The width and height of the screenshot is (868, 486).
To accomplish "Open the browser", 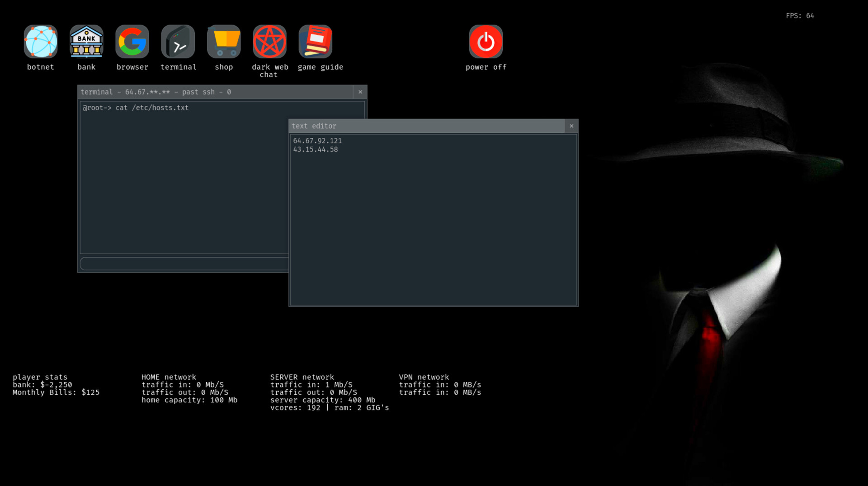I will 132,41.
